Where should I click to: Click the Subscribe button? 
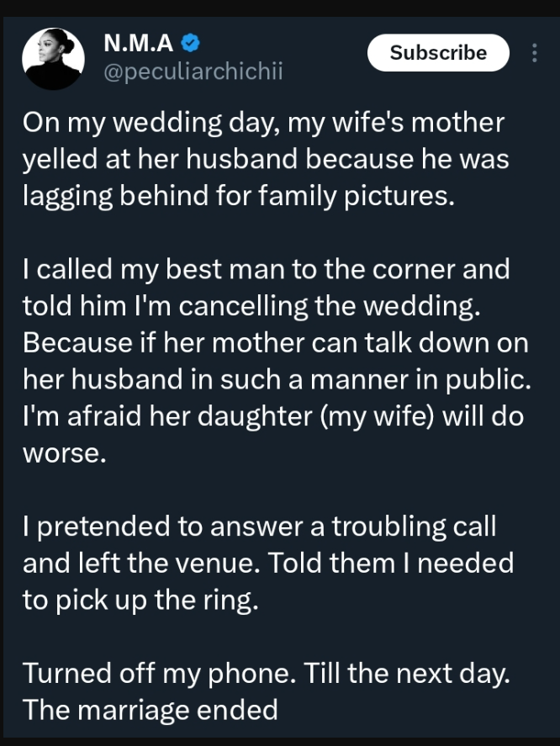pyautogui.click(x=438, y=53)
